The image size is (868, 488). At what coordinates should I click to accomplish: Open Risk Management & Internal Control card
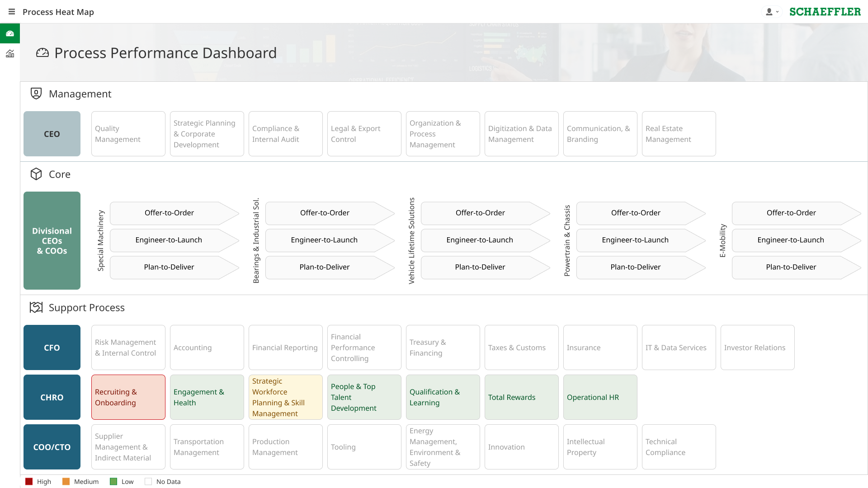(x=128, y=347)
